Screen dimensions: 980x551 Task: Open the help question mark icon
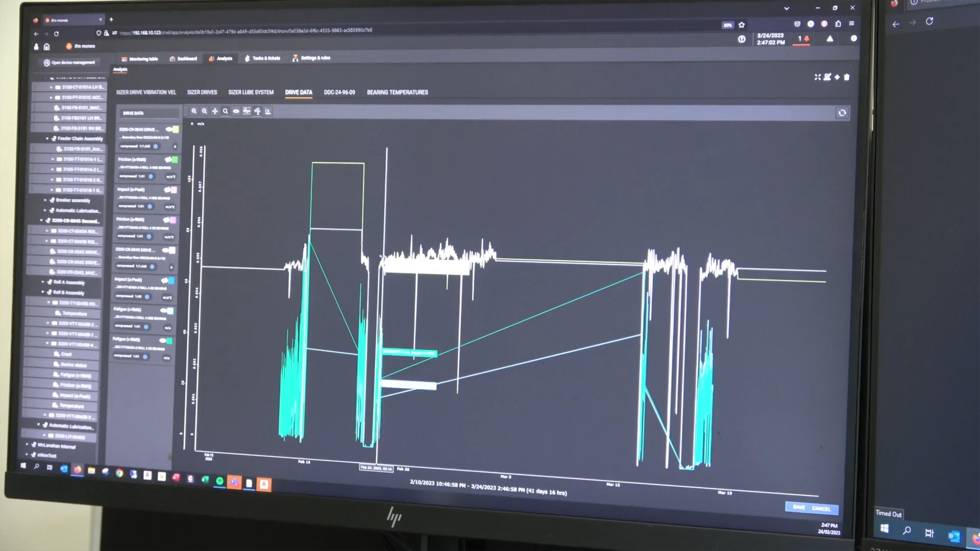[742, 39]
